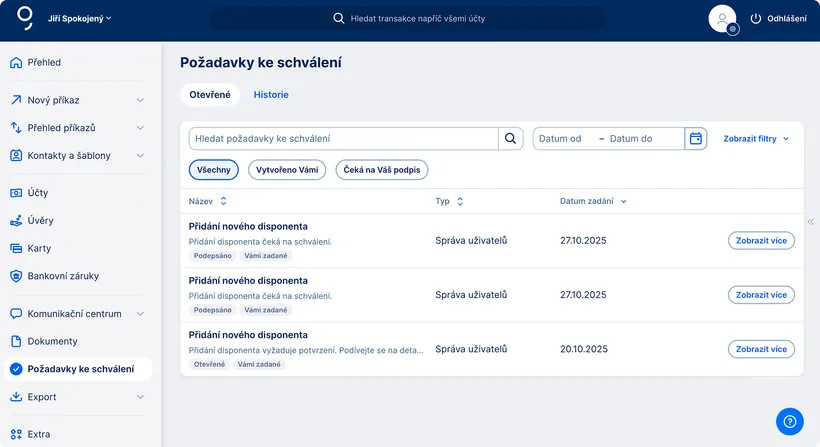Click the help question mark button
This screenshot has width=820, height=447.
pos(789,421)
